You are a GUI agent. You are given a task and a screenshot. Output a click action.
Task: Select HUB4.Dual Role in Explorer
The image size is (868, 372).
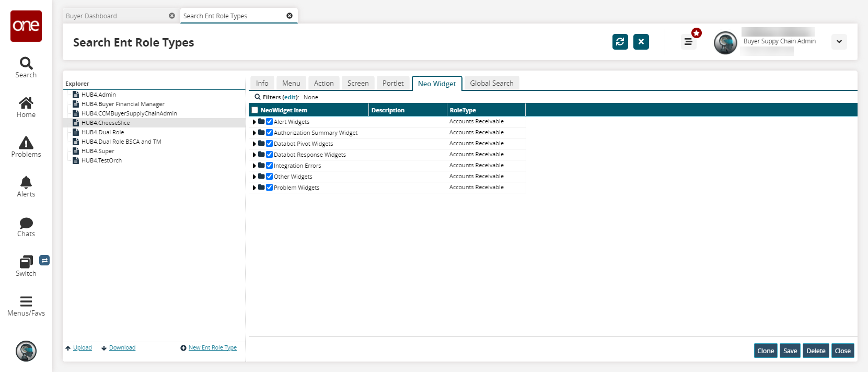(102, 132)
